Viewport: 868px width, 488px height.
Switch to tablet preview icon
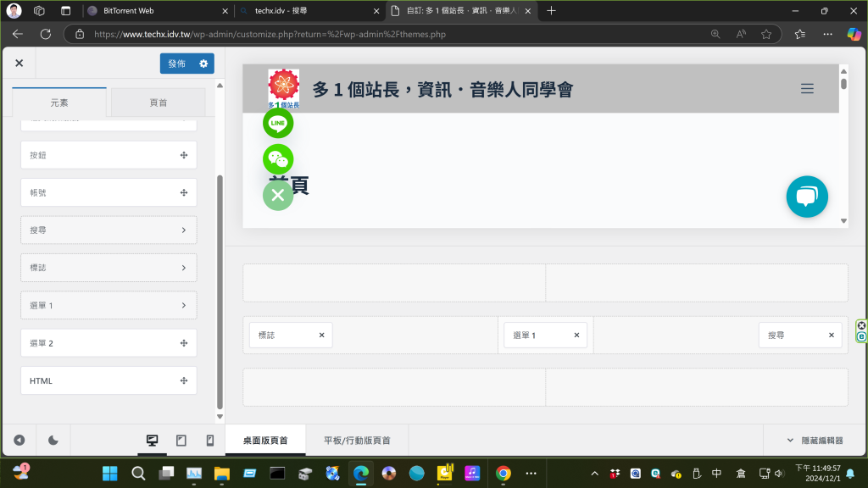181,441
